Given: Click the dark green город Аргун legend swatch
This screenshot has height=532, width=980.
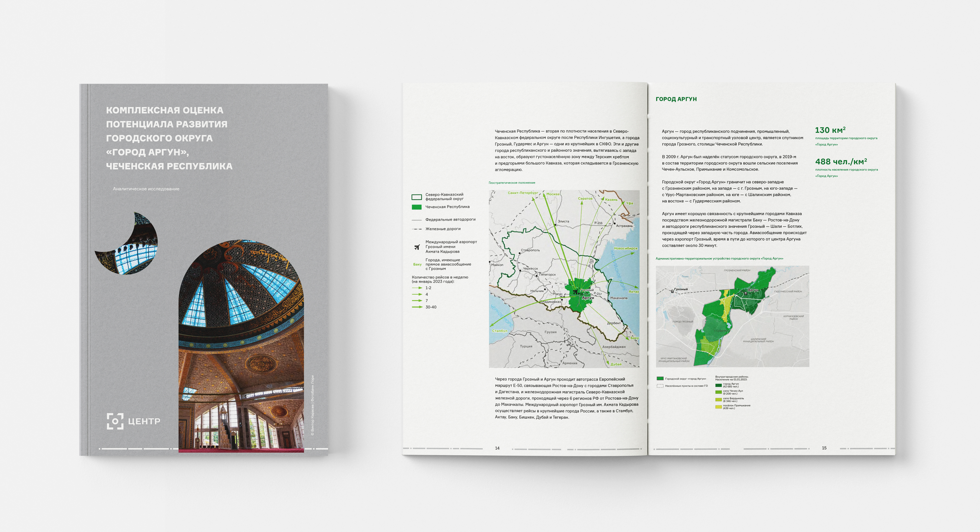Looking at the screenshot, I should (x=718, y=385).
